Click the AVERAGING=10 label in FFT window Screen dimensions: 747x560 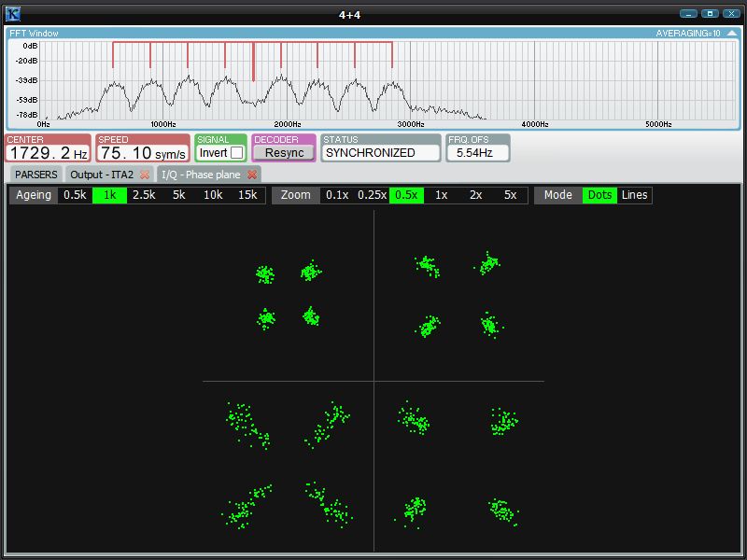coord(688,33)
